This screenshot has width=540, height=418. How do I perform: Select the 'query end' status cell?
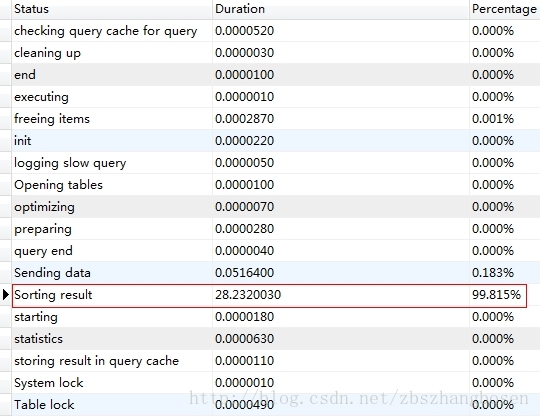(112, 251)
